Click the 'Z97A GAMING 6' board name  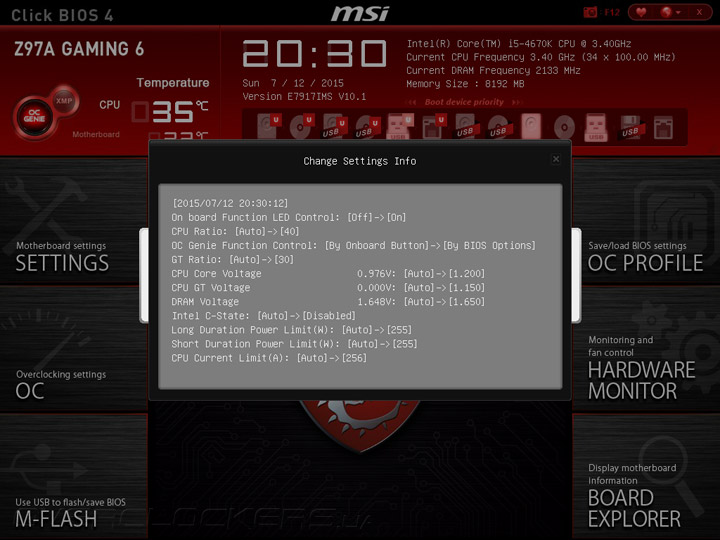click(79, 49)
